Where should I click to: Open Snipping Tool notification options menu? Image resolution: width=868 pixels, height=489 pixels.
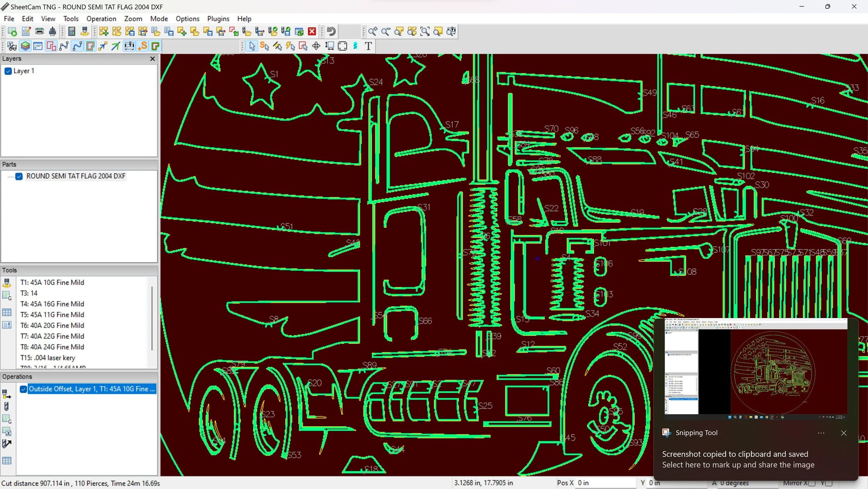pos(821,433)
